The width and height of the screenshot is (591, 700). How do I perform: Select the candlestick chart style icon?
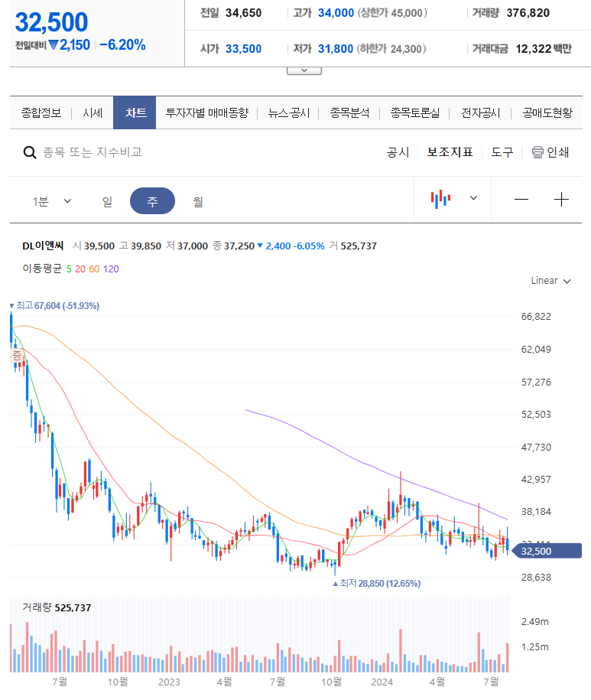click(x=441, y=198)
